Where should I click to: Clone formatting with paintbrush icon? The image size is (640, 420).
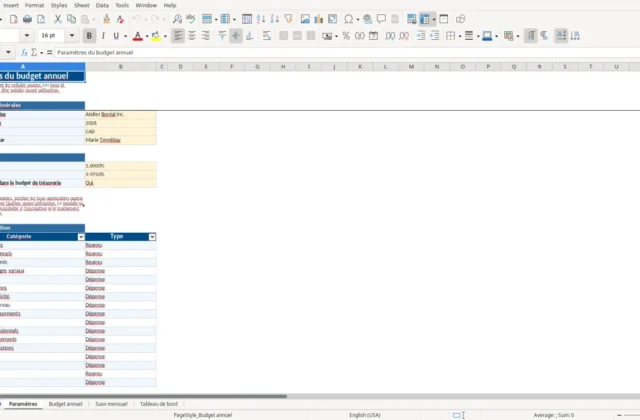point(107,19)
